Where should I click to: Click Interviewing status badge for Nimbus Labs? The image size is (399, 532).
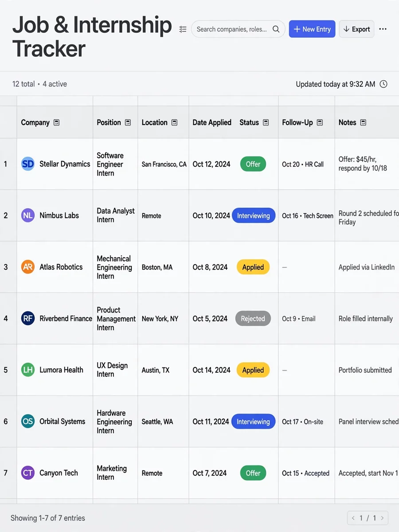tap(254, 215)
